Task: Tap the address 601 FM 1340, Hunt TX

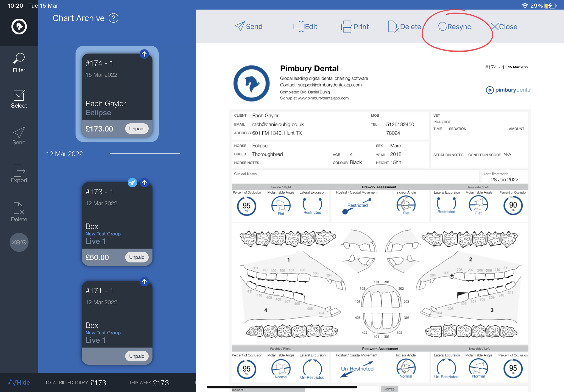Action: 277,133
